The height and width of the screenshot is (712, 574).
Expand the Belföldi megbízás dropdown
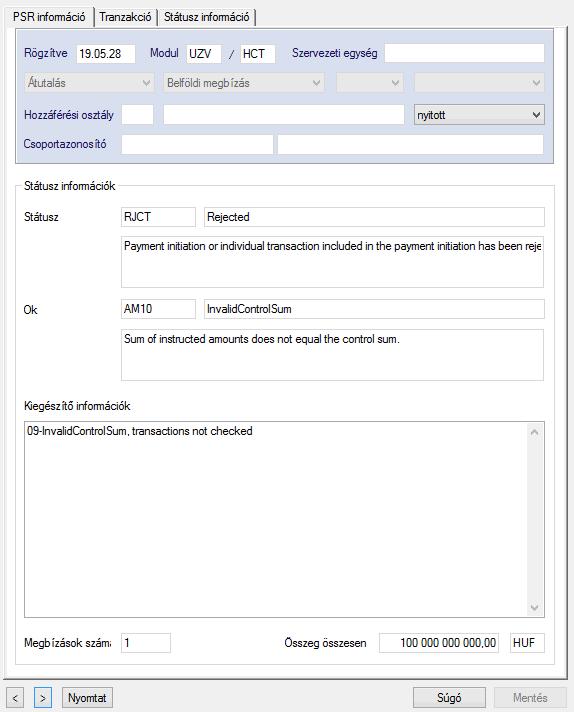(244, 83)
